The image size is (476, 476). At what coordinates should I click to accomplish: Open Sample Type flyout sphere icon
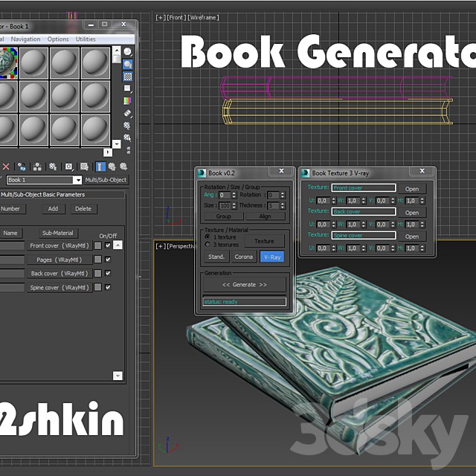coord(128,52)
